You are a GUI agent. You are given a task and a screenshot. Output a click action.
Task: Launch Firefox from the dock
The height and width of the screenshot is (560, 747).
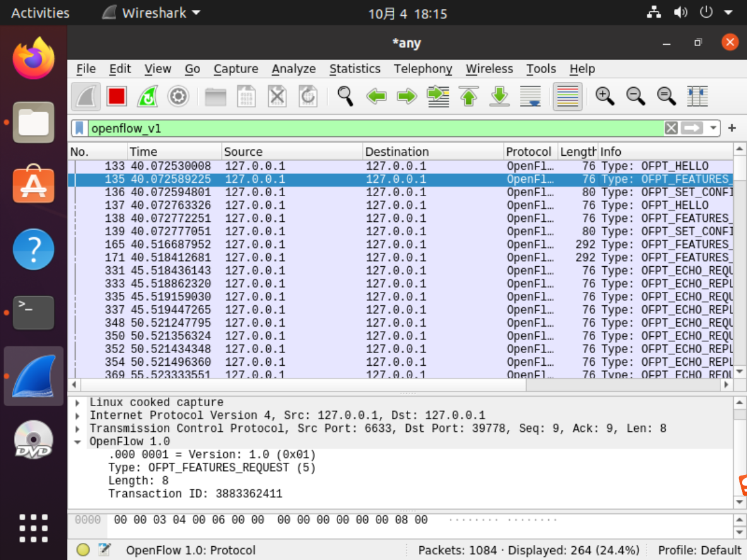(x=33, y=59)
